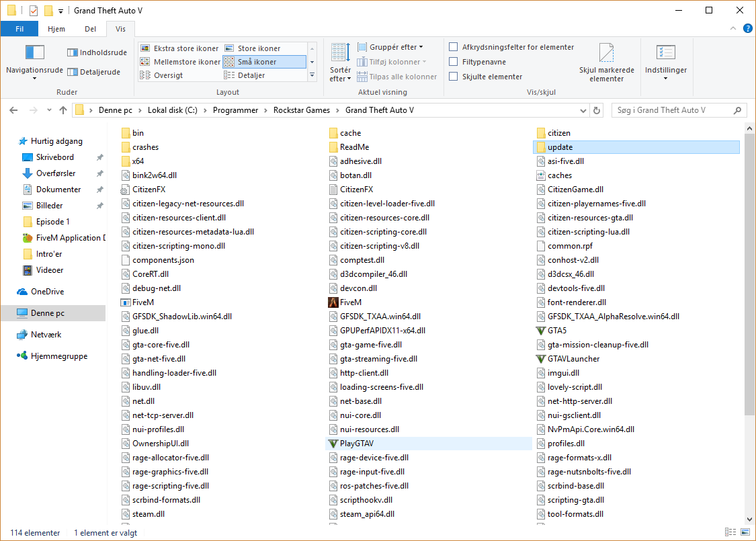This screenshot has height=541, width=756.
Task: Select the common.rpf file
Action: pos(564,246)
